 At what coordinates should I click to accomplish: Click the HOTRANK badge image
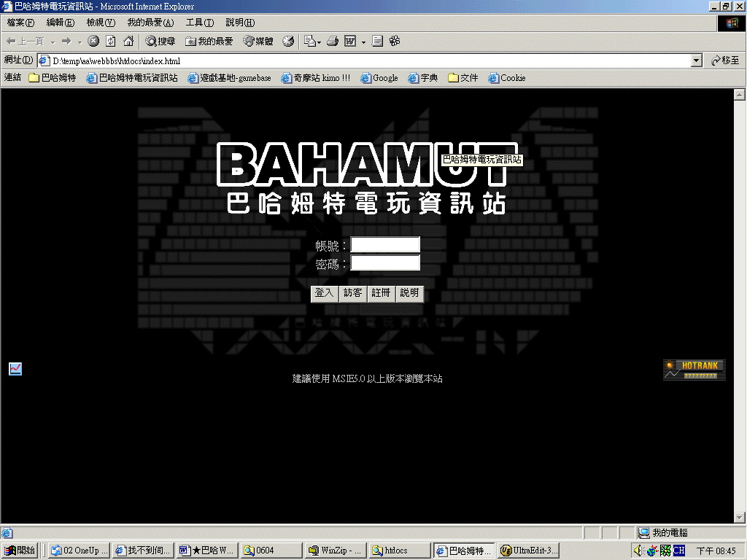click(x=694, y=370)
